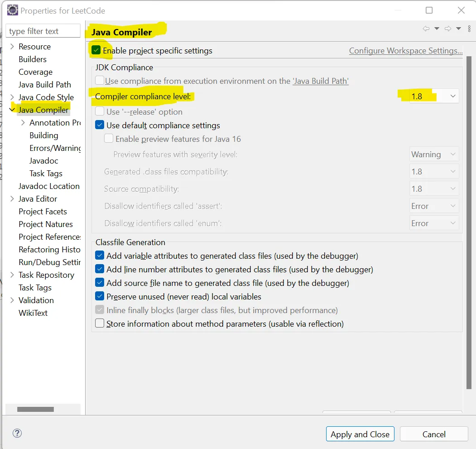Open the forward history dropdown arrow
This screenshot has width=476, height=449.
coord(458,29)
